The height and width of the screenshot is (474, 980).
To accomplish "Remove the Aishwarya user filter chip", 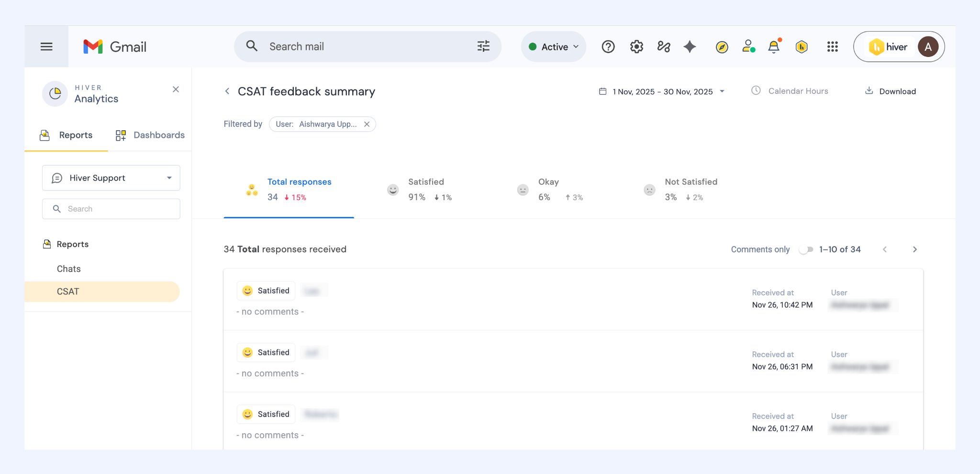I will click(367, 124).
